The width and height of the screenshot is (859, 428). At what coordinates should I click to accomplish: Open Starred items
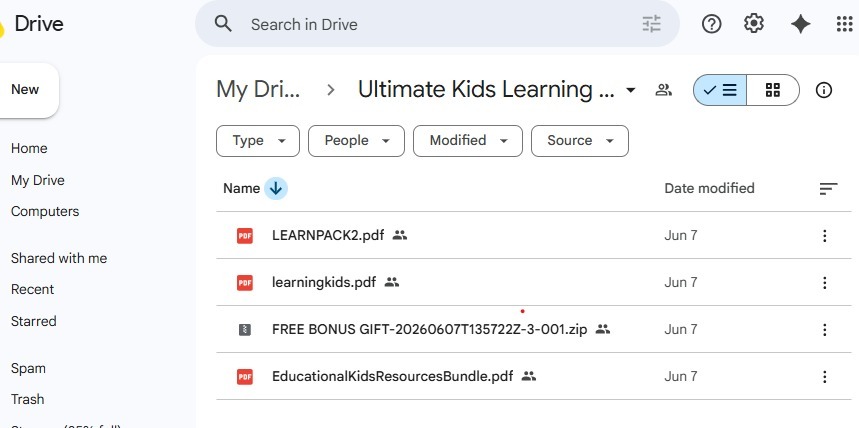(33, 321)
